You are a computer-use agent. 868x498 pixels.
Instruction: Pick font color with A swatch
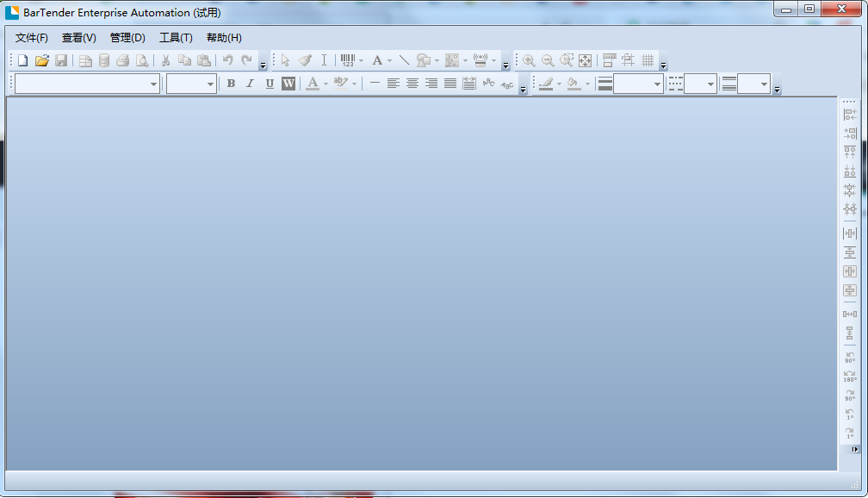pyautogui.click(x=313, y=84)
